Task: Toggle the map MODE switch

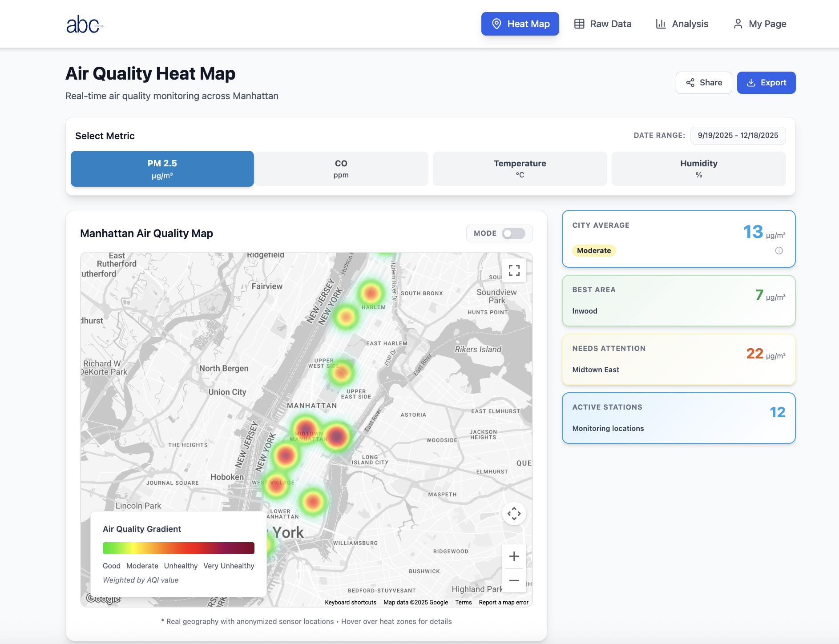Action: [x=513, y=233]
